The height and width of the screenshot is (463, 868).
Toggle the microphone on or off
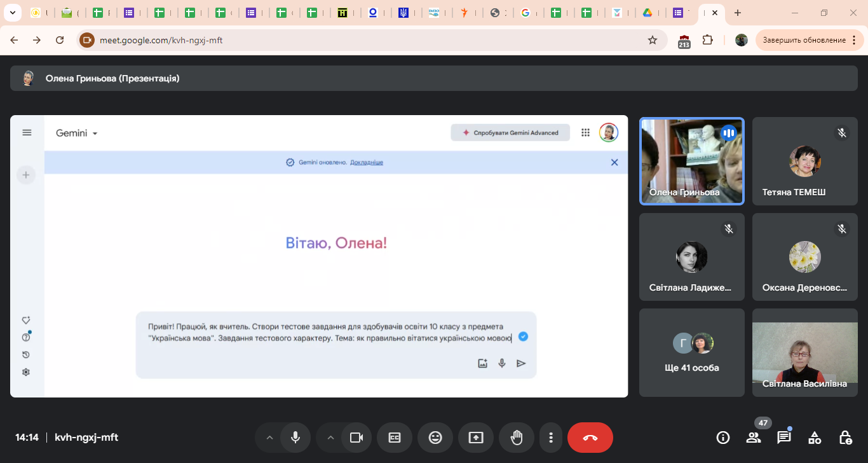[295, 438]
